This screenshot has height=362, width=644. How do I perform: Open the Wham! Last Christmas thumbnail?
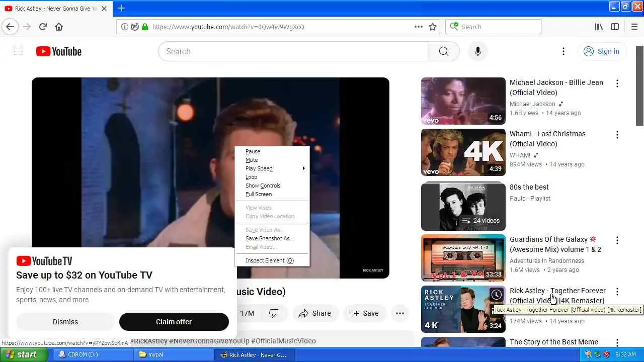[x=463, y=152]
